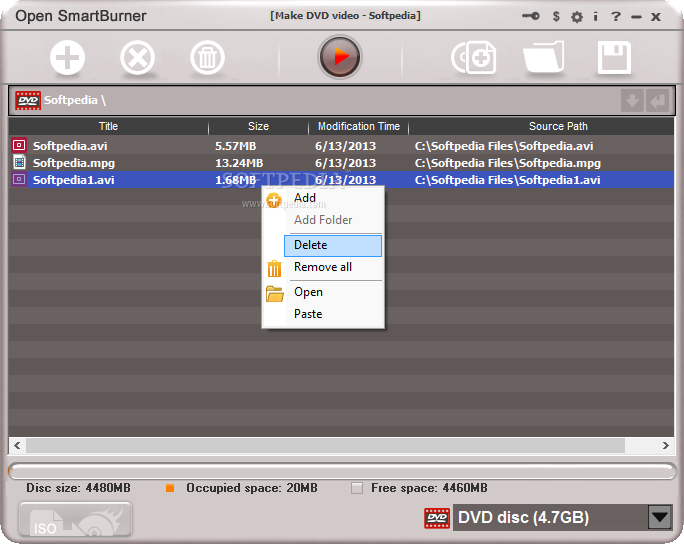
Task: Choose Open from the context menu
Action: 325,292
